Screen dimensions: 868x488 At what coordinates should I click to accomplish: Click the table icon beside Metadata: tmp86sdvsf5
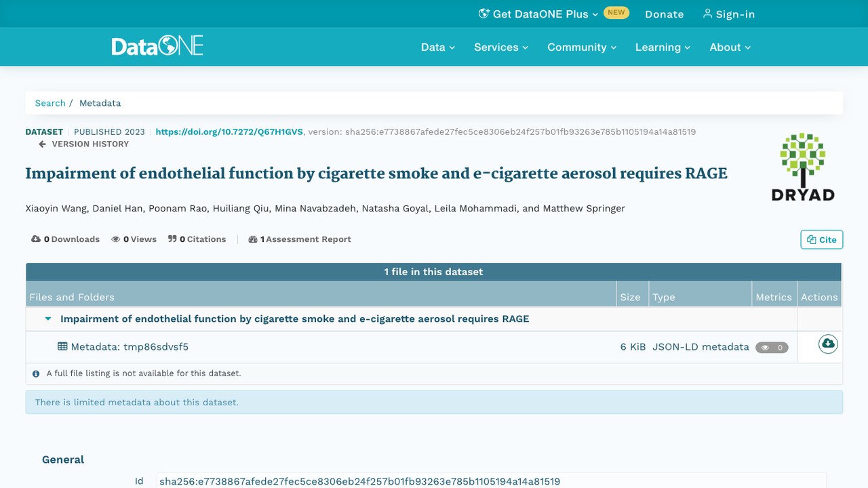62,346
